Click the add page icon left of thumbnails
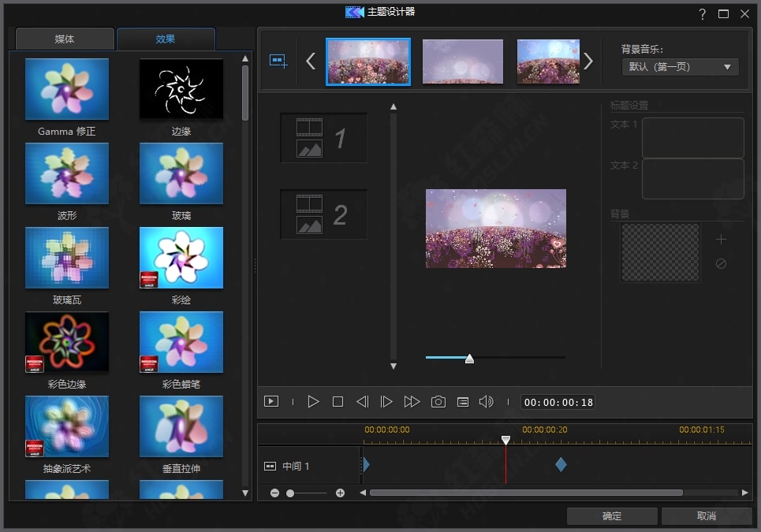 (x=278, y=61)
